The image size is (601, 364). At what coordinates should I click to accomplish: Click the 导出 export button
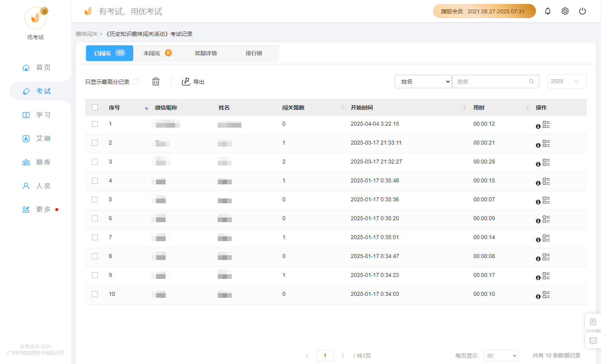pyautogui.click(x=193, y=82)
